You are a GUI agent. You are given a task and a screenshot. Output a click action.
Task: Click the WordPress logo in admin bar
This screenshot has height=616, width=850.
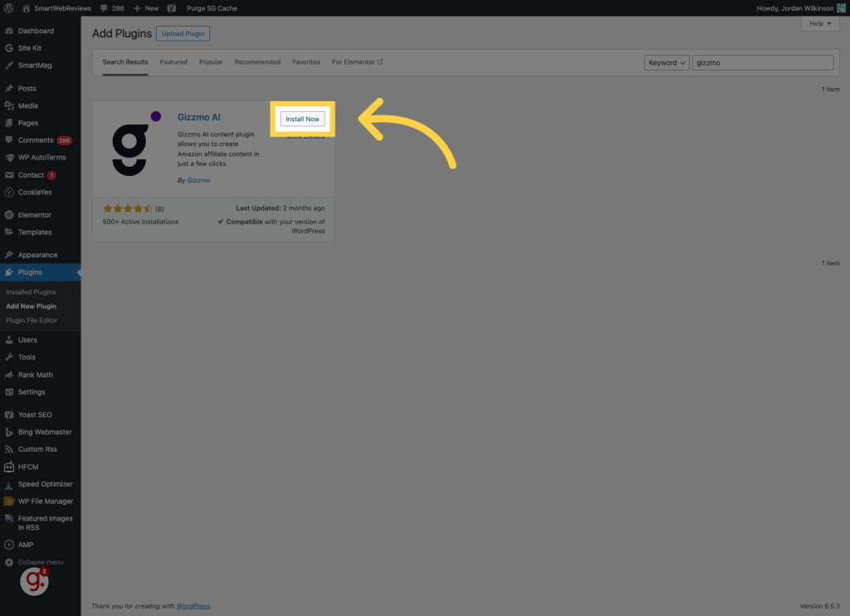(9, 7)
